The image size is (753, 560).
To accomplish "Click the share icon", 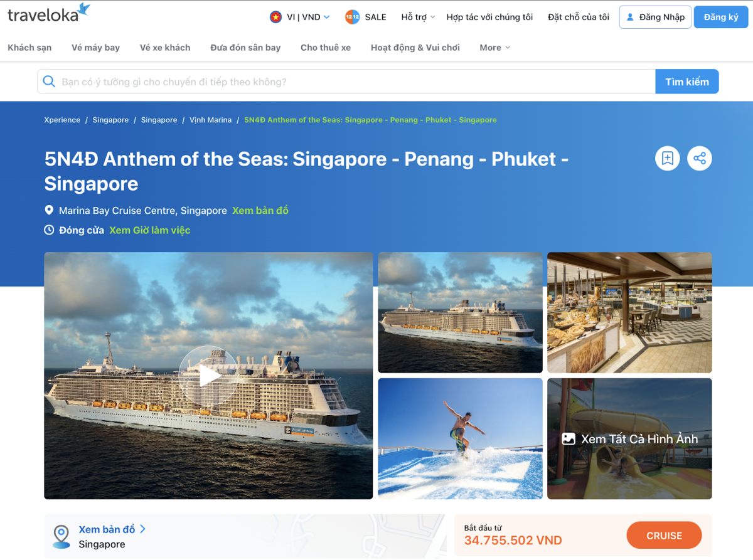I will coord(700,158).
